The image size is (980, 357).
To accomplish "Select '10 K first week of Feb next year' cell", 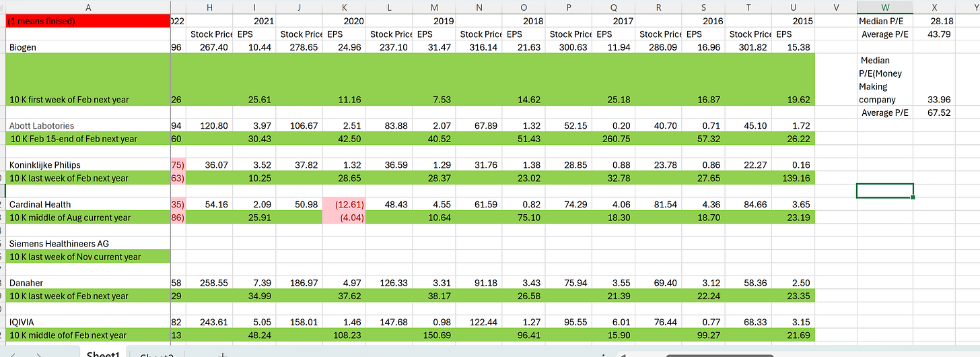I will (x=90, y=79).
